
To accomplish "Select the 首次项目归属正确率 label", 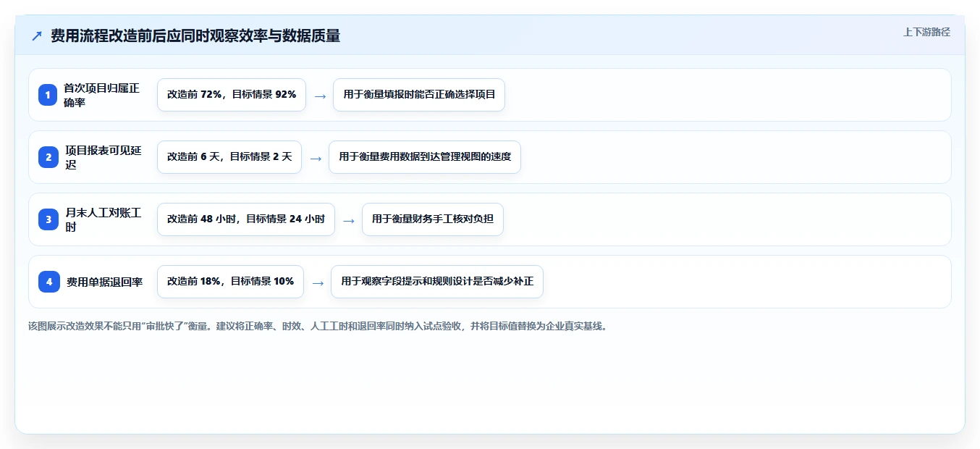I will 101,95.
